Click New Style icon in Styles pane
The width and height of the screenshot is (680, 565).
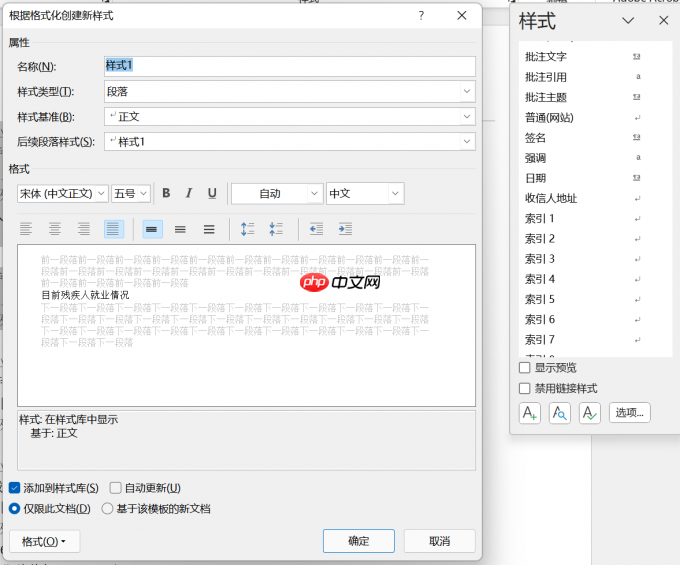click(x=530, y=413)
